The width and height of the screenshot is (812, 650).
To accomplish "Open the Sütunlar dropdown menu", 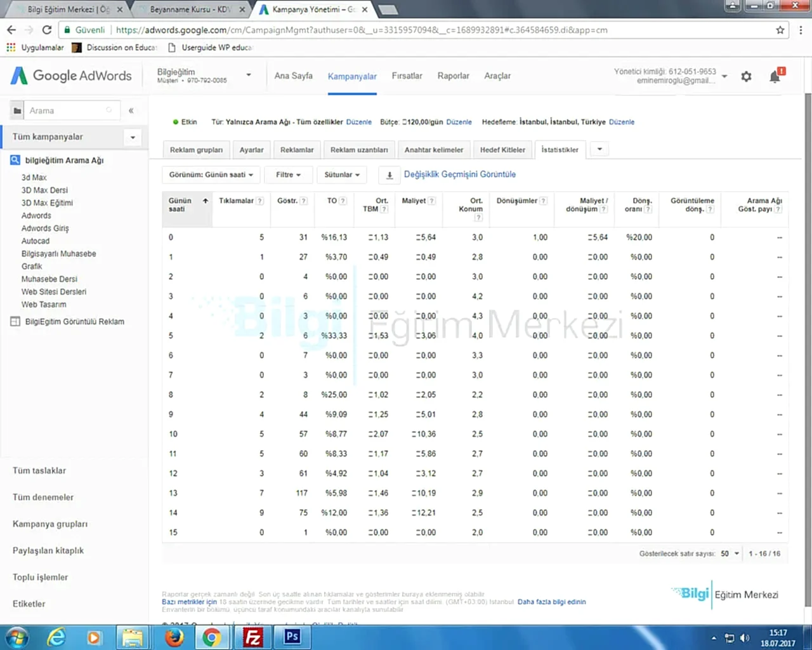I will (x=342, y=175).
